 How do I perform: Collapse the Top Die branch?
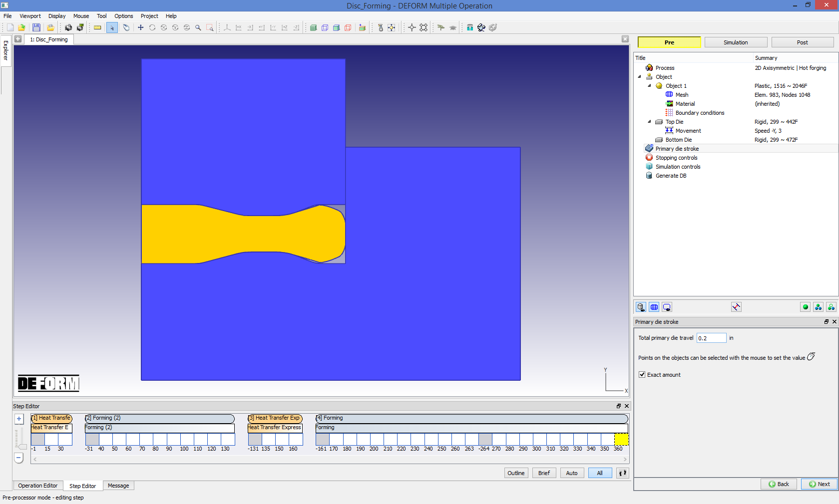[649, 121]
